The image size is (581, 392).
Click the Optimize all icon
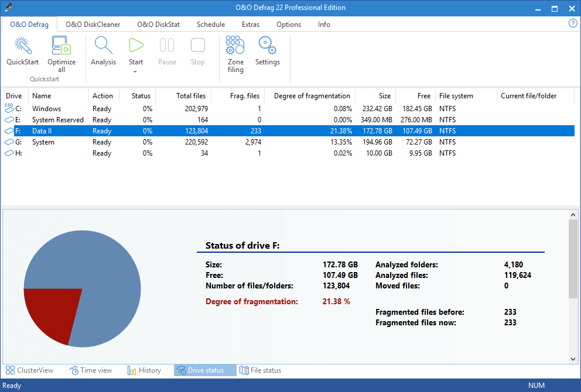(x=61, y=45)
